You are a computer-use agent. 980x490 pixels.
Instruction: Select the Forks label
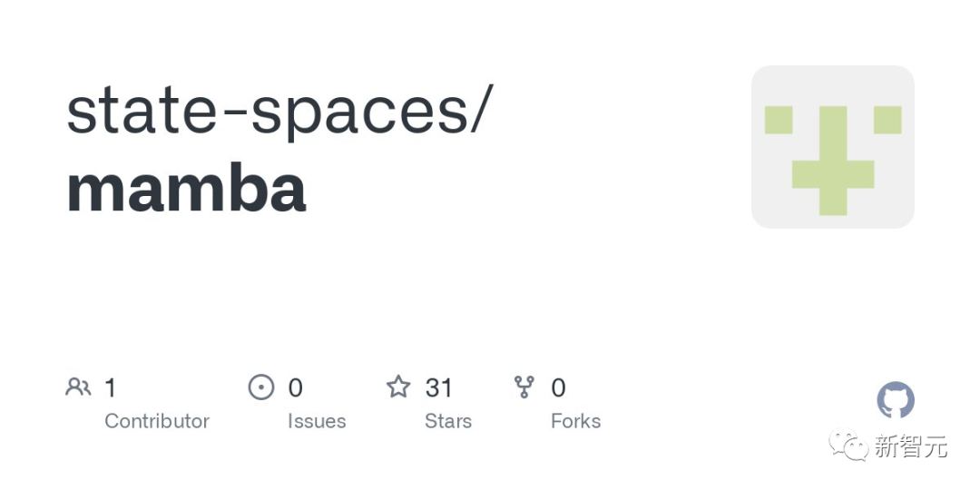click(575, 421)
